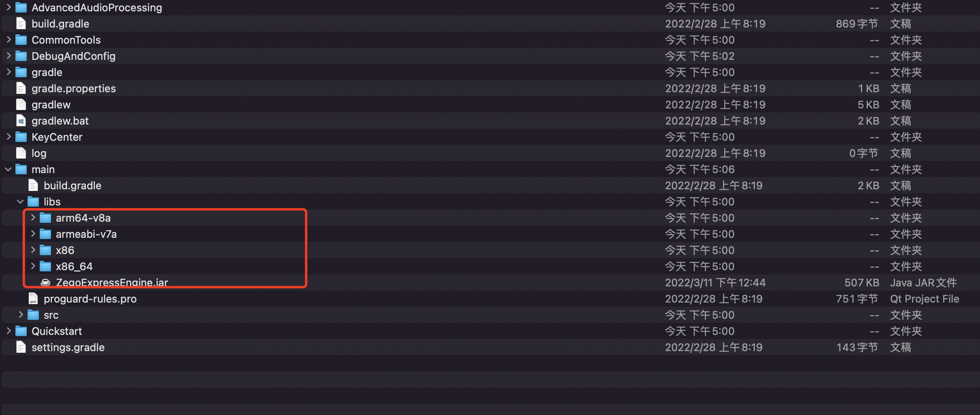Select the ZegoExpressEngine.jar Java icon

(x=45, y=282)
